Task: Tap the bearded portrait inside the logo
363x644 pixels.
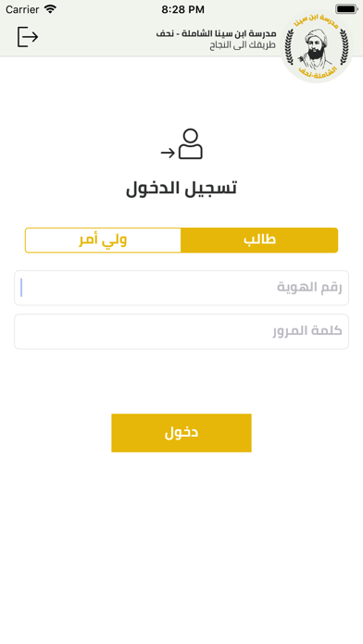Action: click(x=317, y=48)
